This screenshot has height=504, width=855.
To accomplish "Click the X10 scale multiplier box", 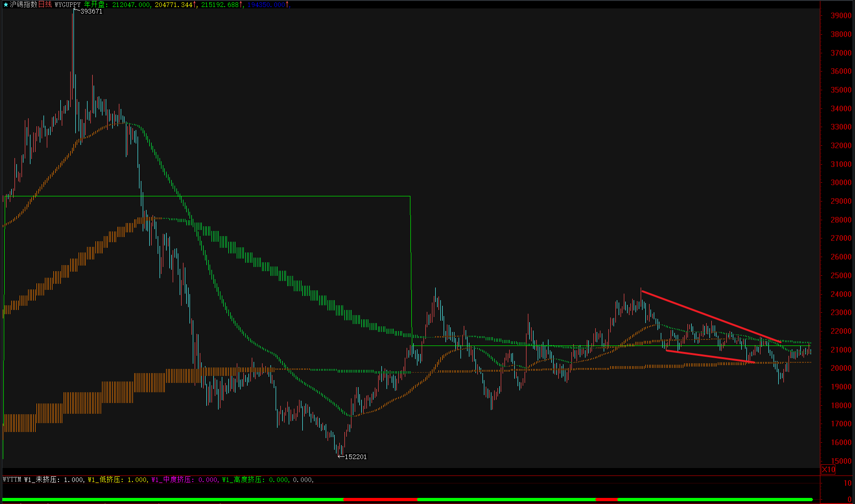I will click(828, 469).
